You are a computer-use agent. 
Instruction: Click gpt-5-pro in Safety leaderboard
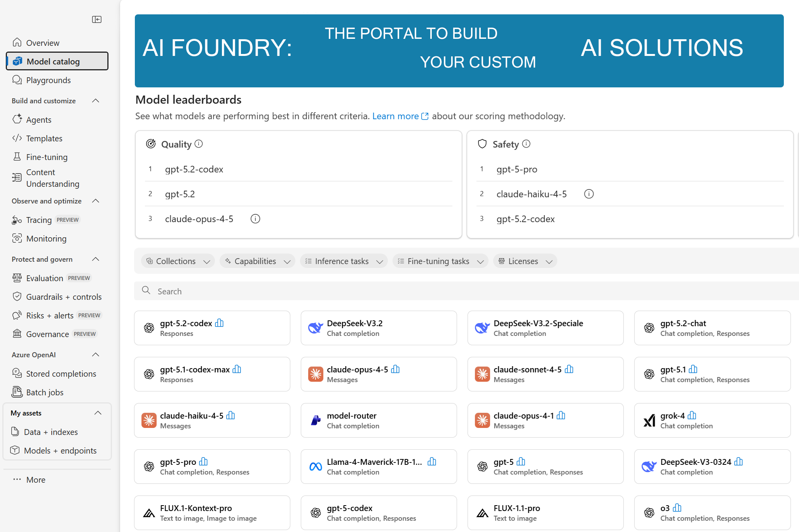coord(517,169)
